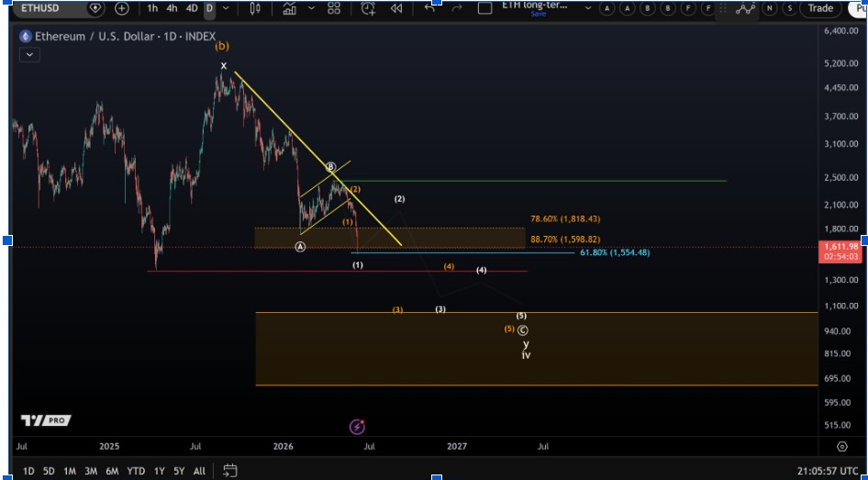Select the orange (b) wave label
This screenshot has width=868, height=480.
[x=222, y=47]
